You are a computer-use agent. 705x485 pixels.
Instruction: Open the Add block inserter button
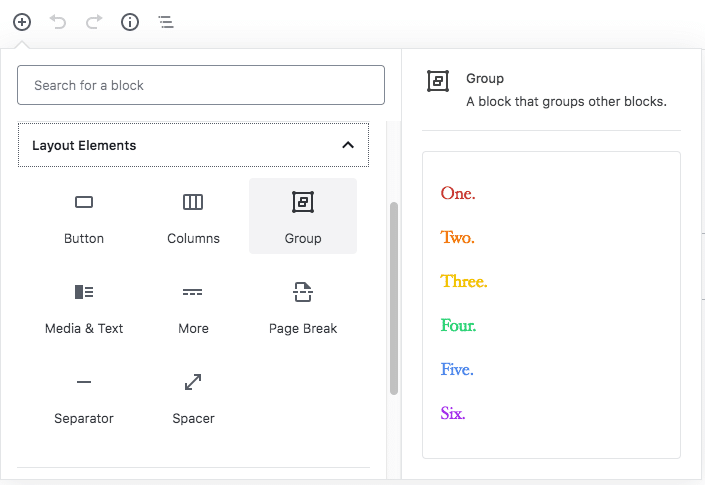(22, 22)
